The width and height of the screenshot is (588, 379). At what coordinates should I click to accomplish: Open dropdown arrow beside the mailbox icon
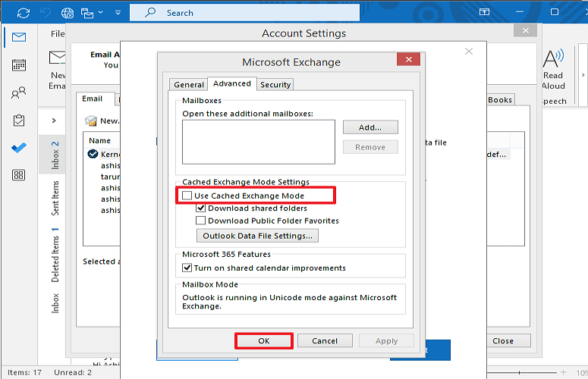pos(100,12)
